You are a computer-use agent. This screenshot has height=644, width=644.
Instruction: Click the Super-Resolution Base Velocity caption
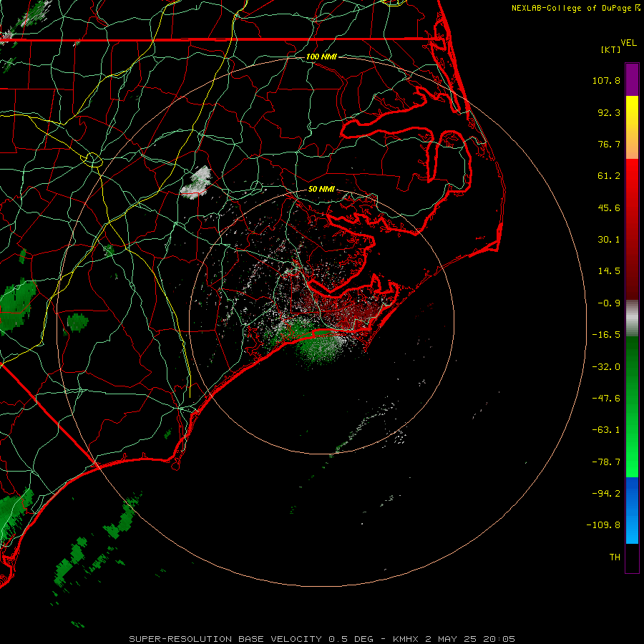coord(321,639)
